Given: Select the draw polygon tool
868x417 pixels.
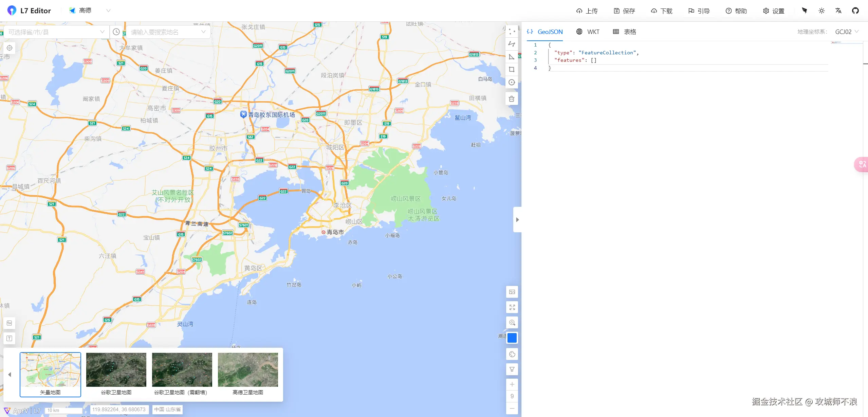Looking at the screenshot, I should pos(512,57).
